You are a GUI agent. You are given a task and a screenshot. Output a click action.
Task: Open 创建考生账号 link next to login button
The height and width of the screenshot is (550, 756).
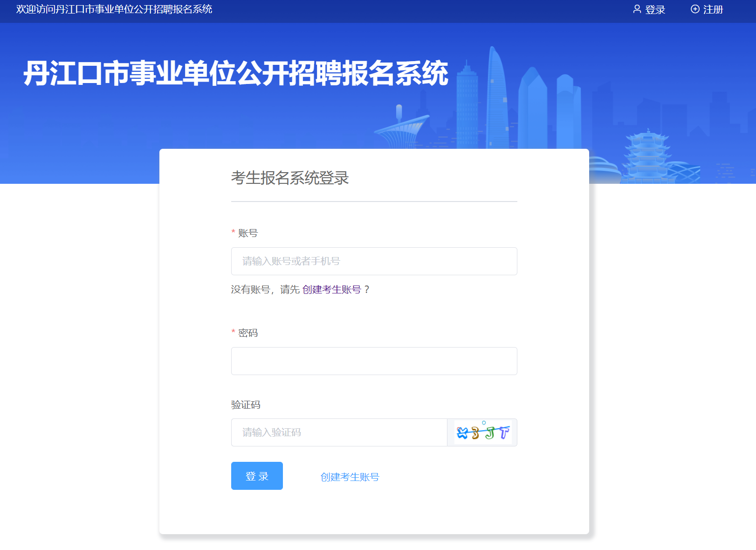pos(350,477)
